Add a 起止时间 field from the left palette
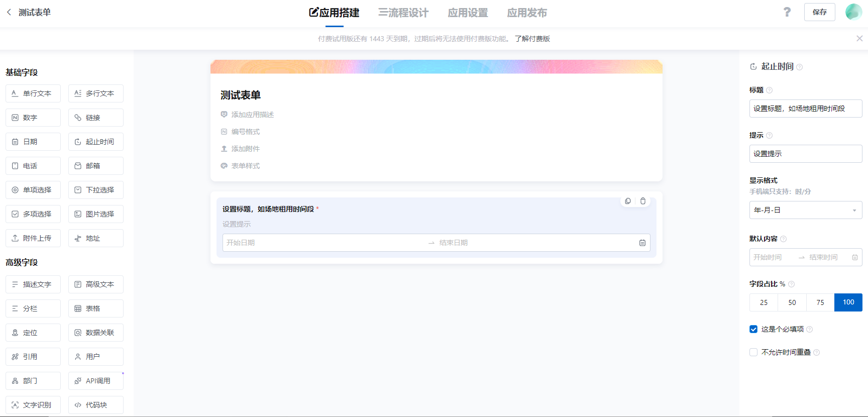 96,142
